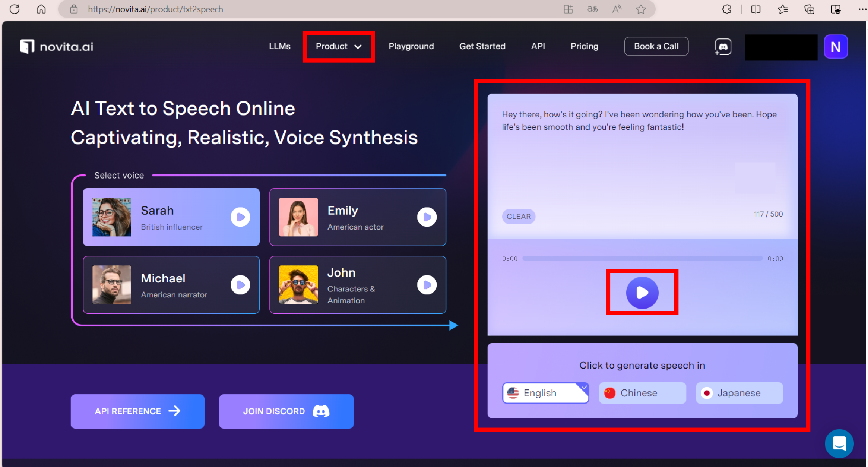Click the Discord icon in navbar

723,47
